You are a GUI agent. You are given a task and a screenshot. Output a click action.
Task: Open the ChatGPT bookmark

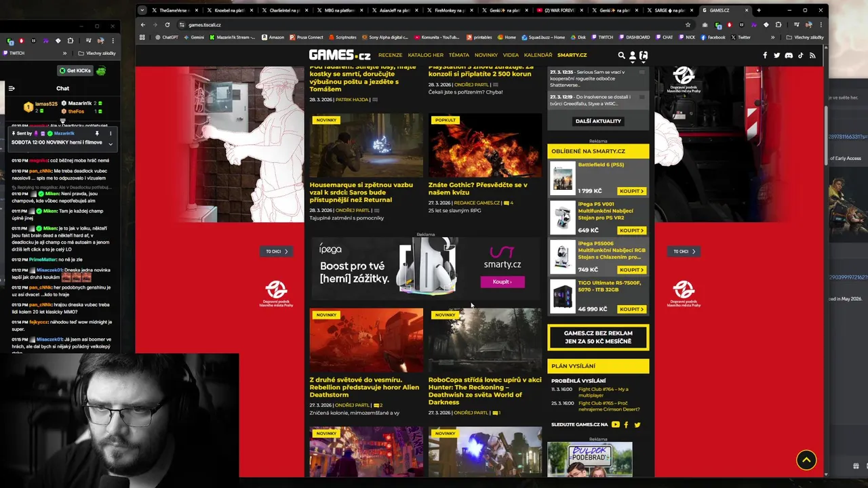tap(165, 37)
